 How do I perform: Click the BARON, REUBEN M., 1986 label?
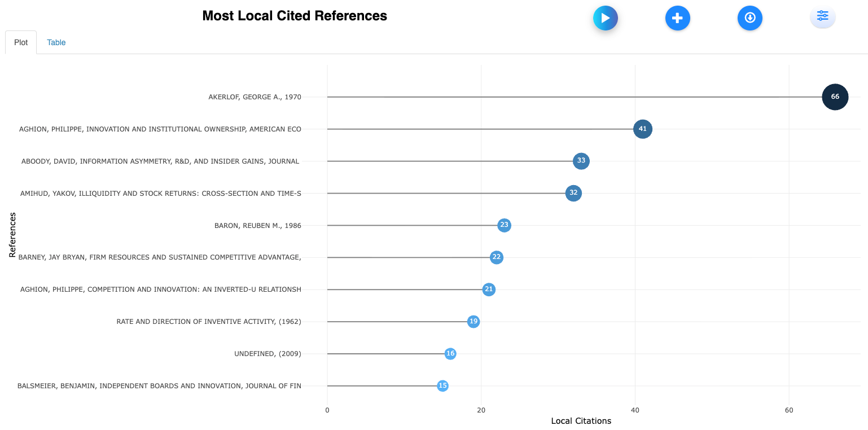point(257,225)
